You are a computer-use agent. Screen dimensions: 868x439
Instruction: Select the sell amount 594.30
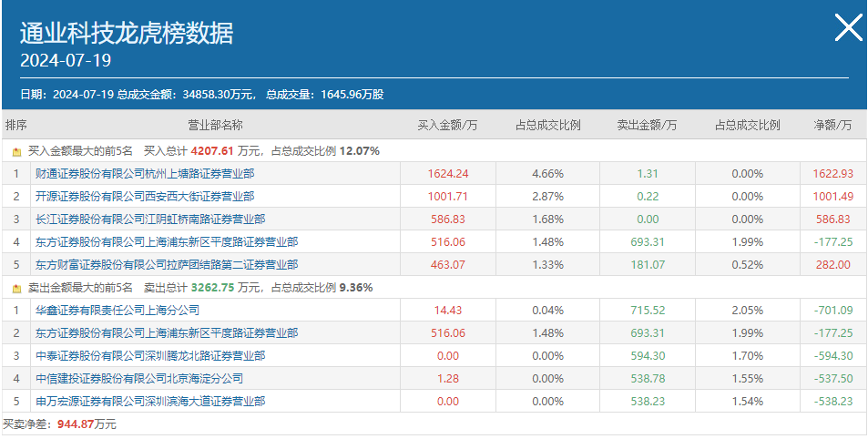tap(648, 356)
